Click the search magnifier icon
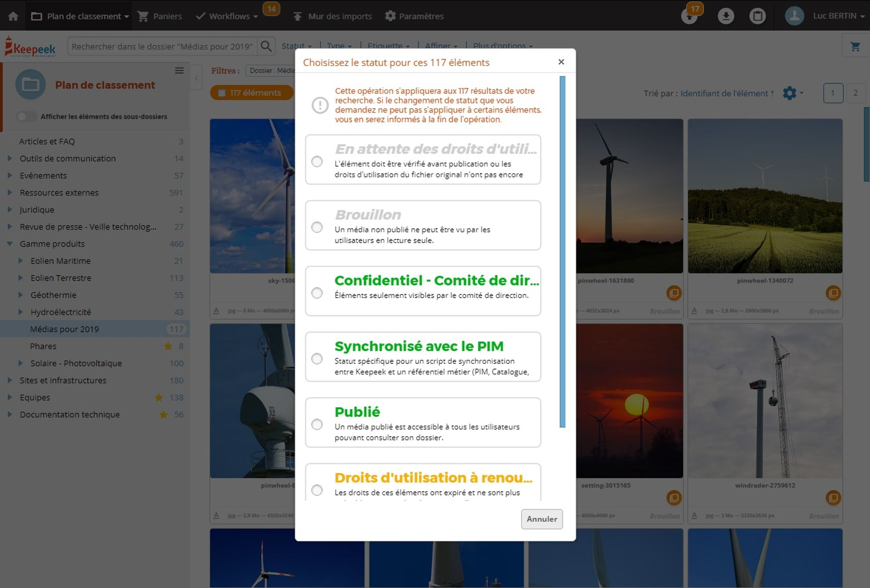Image resolution: width=870 pixels, height=588 pixels. pos(266,46)
